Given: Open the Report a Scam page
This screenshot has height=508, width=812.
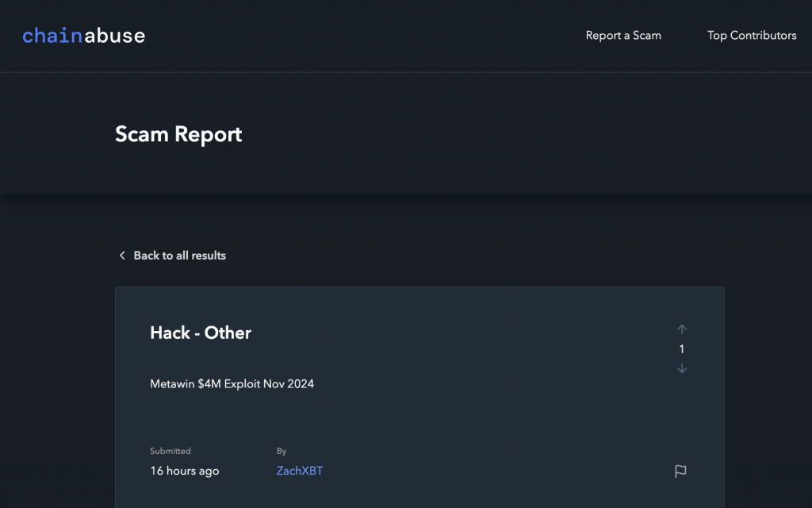Looking at the screenshot, I should click(x=623, y=36).
